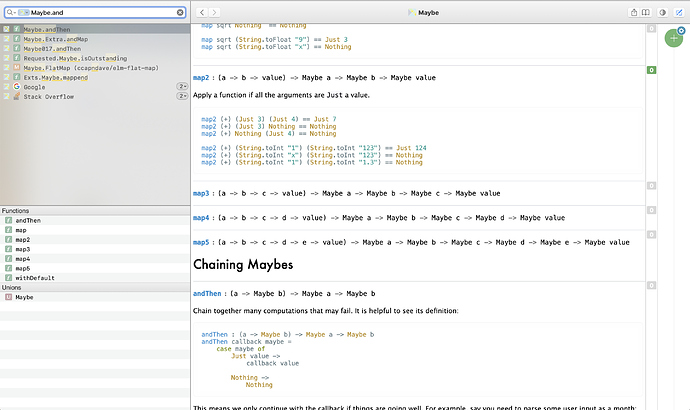690x410 pixels.
Task: Click the Elm docset icon on Maybe.andThen row
Action: pos(6,29)
